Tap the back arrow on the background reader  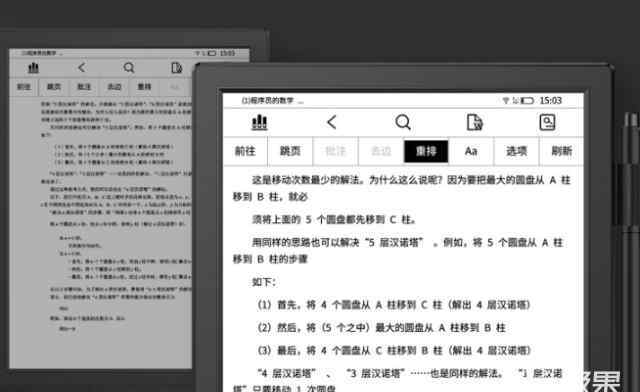(x=82, y=67)
